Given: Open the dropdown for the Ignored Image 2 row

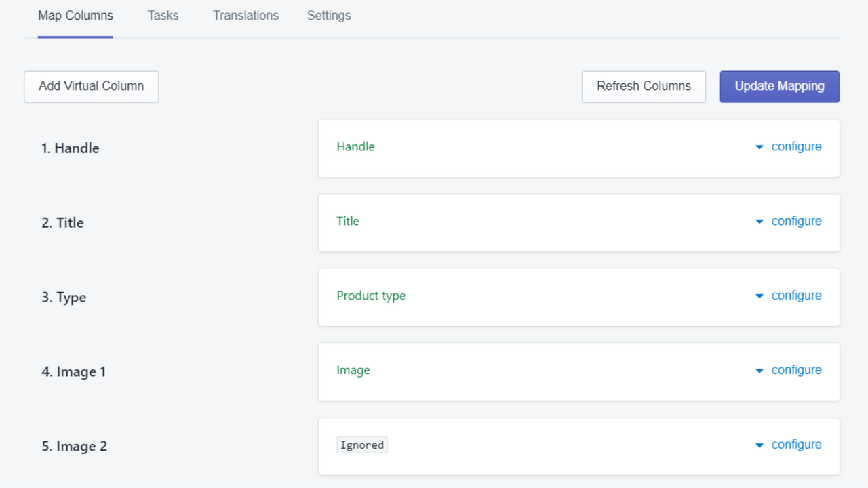Looking at the screenshot, I should point(759,445).
